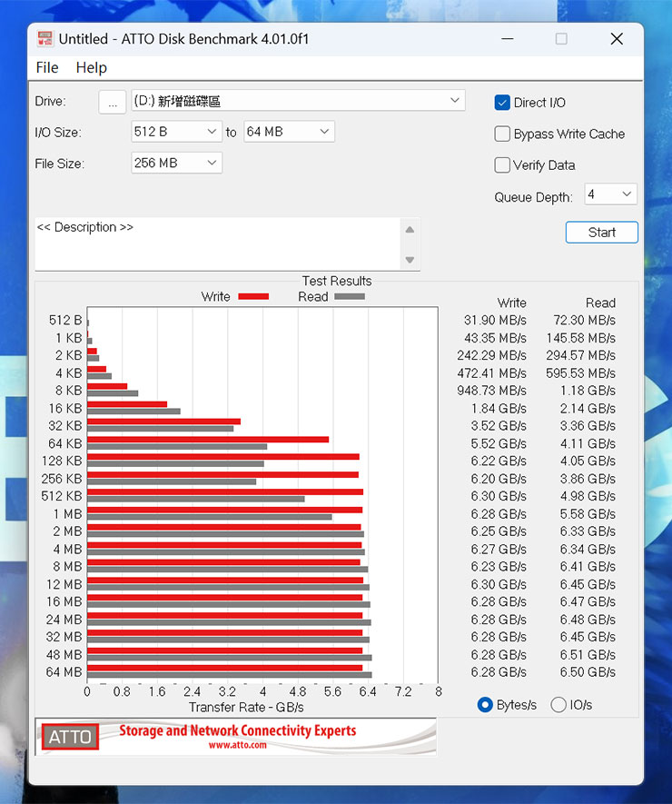The image size is (672, 804).
Task: Click the 5.58 GB/s read value
Action: [588, 514]
